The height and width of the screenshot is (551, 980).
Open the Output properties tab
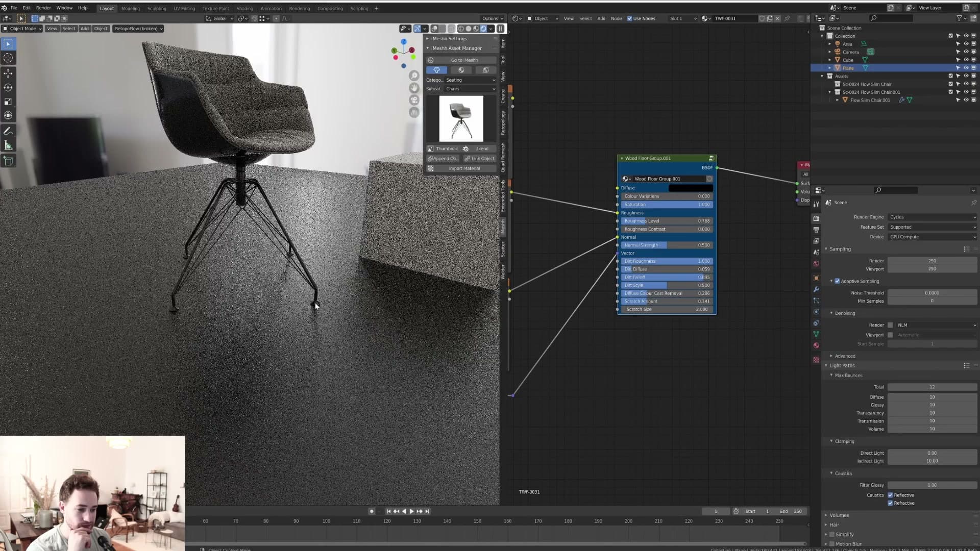point(816,230)
